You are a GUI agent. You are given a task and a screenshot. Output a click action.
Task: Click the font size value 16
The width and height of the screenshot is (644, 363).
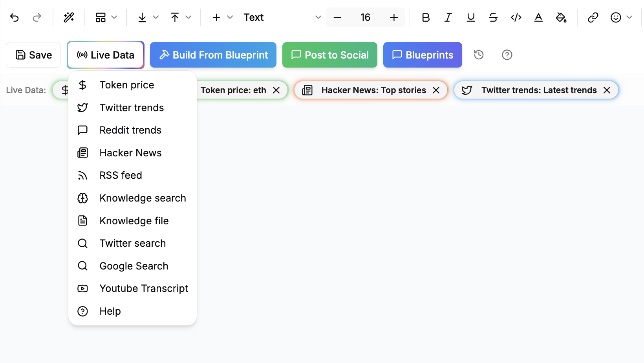pos(365,17)
